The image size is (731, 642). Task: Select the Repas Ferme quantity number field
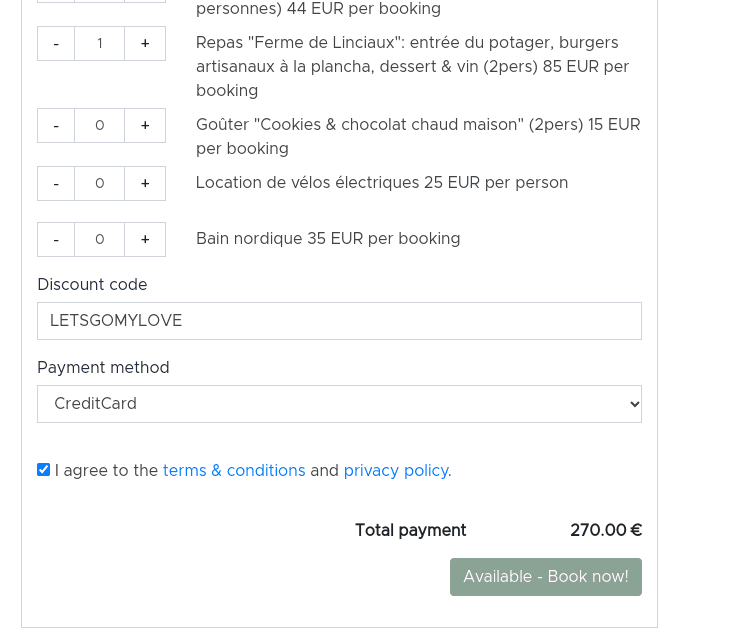click(99, 43)
